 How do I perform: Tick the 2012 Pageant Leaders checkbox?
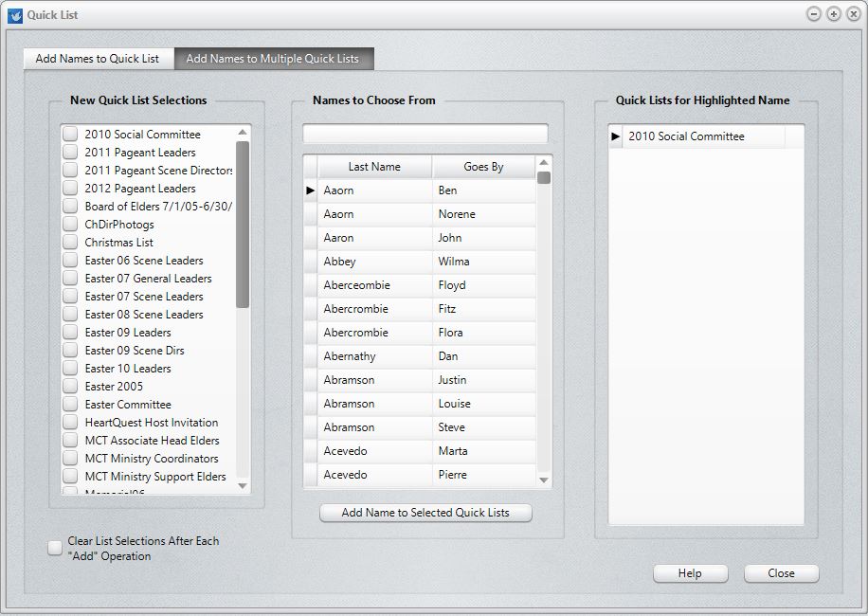70,189
